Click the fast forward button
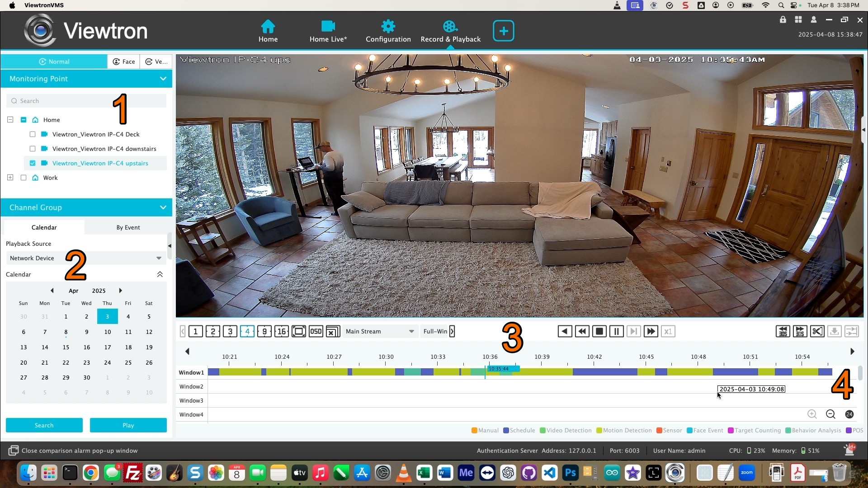This screenshot has height=488, width=868. (x=651, y=331)
